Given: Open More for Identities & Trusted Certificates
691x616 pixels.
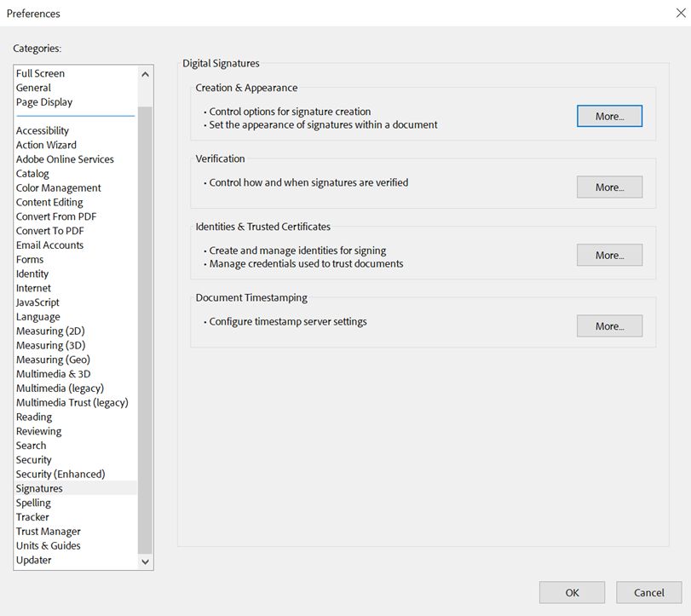Looking at the screenshot, I should click(609, 255).
